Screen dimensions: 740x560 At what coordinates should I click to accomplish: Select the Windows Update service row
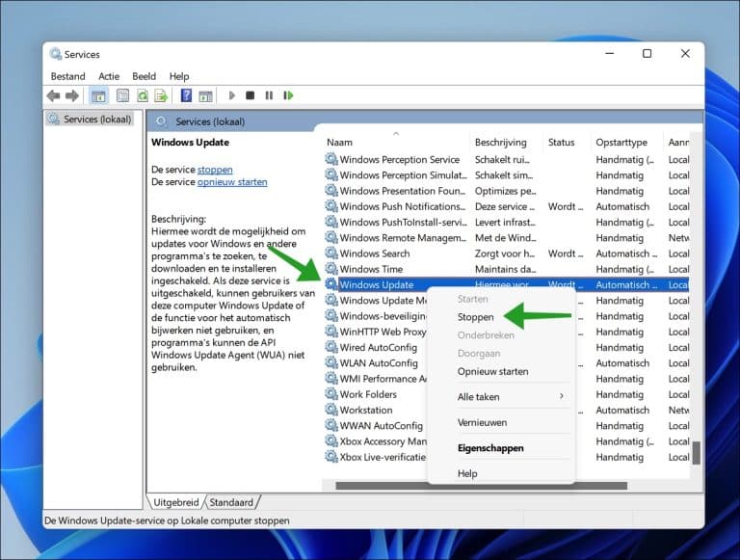coord(506,284)
